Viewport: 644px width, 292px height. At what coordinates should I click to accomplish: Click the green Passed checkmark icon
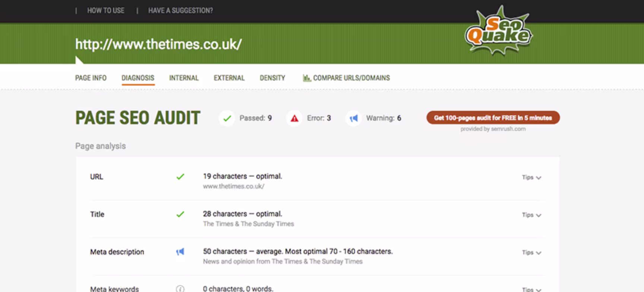[227, 118]
